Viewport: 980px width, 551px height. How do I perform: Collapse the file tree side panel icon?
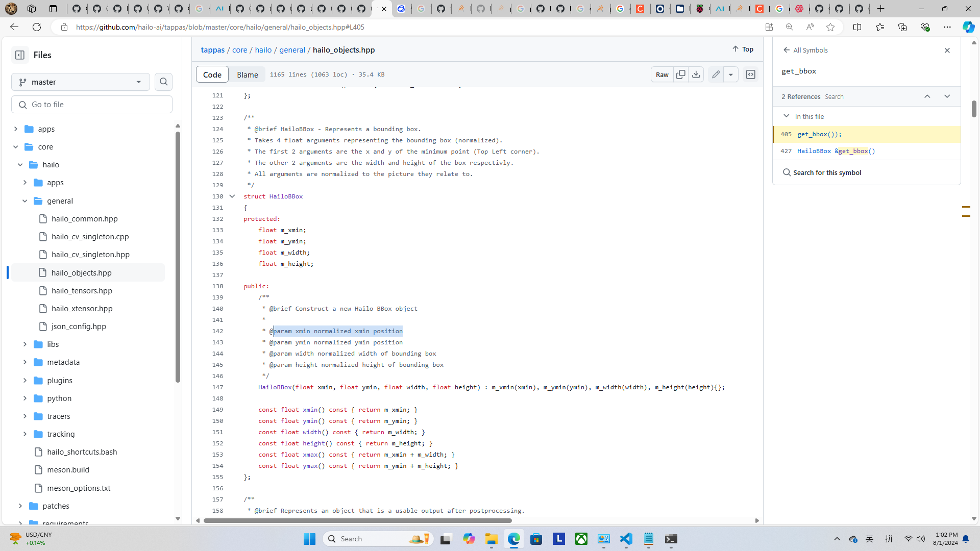pos(19,55)
